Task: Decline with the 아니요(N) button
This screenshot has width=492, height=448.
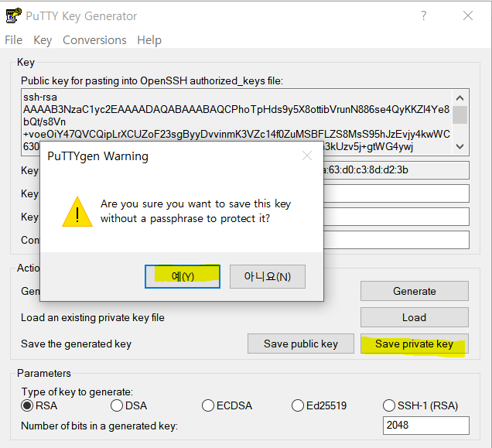Action: coord(268,276)
